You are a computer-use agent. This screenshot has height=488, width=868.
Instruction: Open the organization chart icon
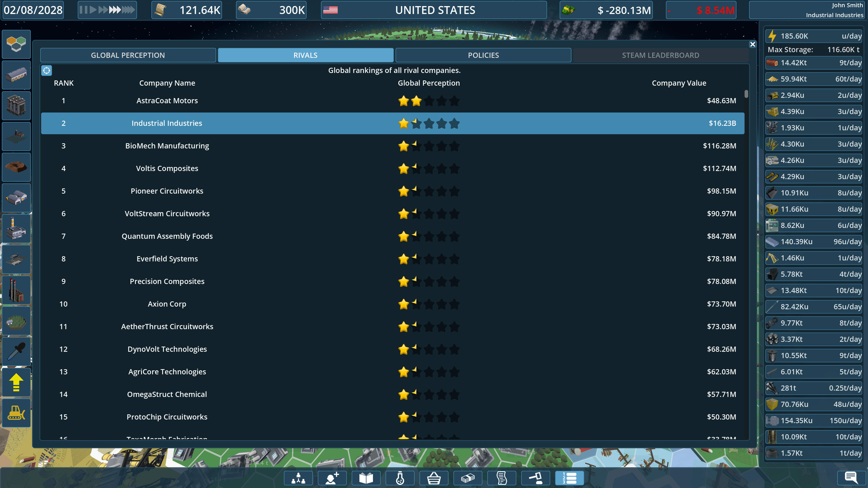(298, 478)
